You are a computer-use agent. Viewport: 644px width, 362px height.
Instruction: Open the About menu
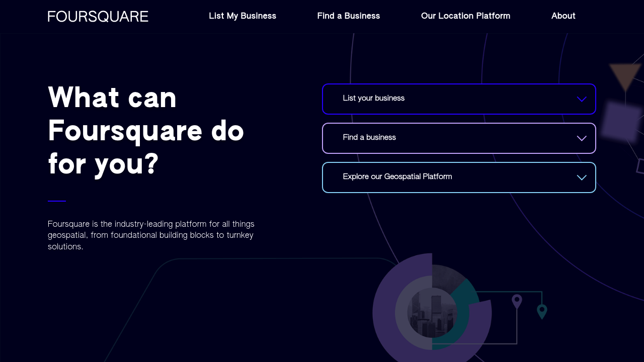[563, 16]
